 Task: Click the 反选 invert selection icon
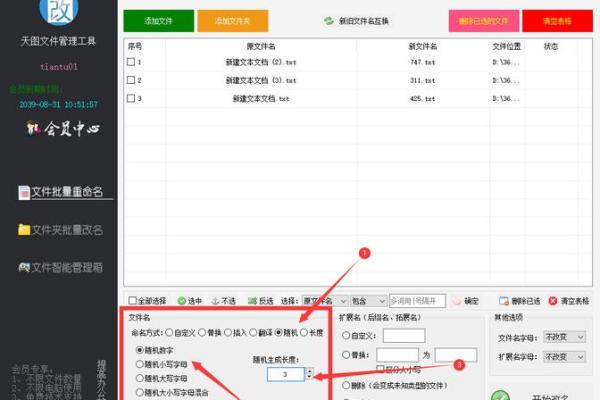click(252, 301)
